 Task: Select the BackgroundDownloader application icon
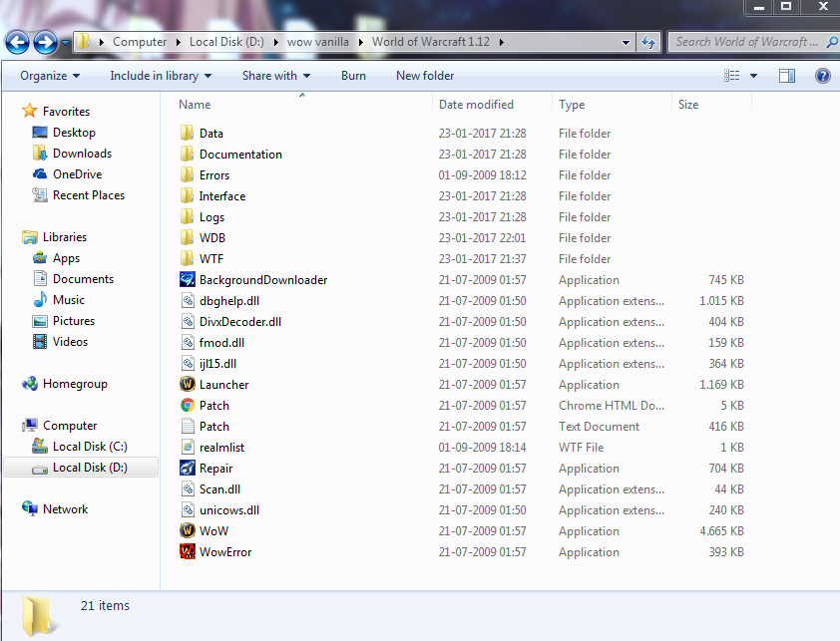[187, 279]
